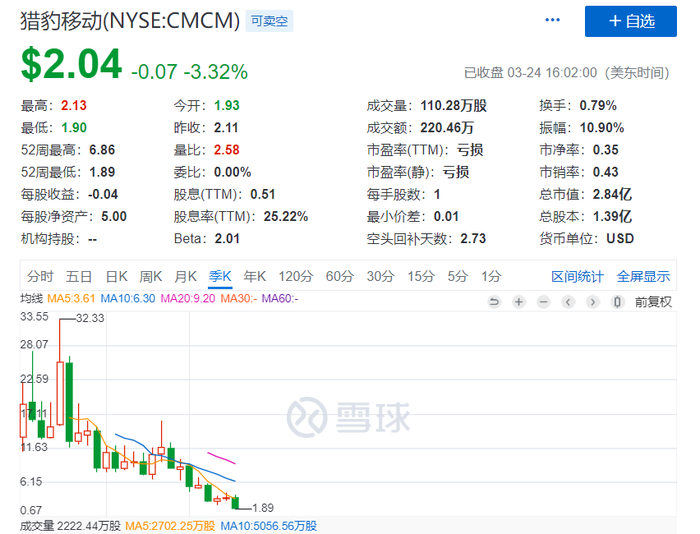Click the 52周最高 value 6.86

[x=102, y=150]
